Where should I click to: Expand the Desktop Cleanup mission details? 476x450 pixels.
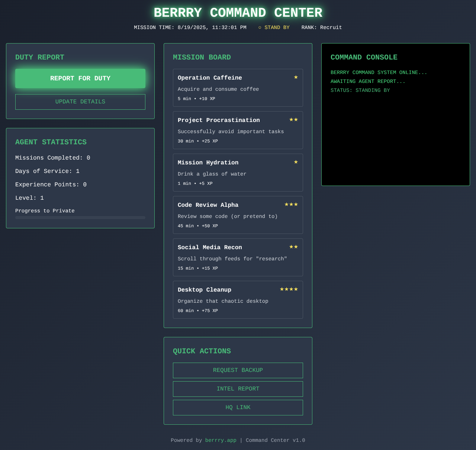tap(238, 300)
